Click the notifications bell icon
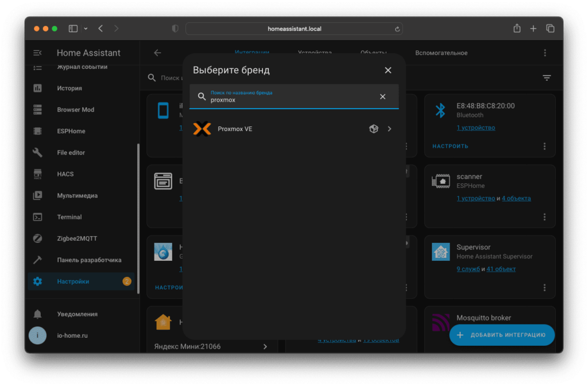Image resolution: width=588 pixels, height=386 pixels. [x=37, y=314]
